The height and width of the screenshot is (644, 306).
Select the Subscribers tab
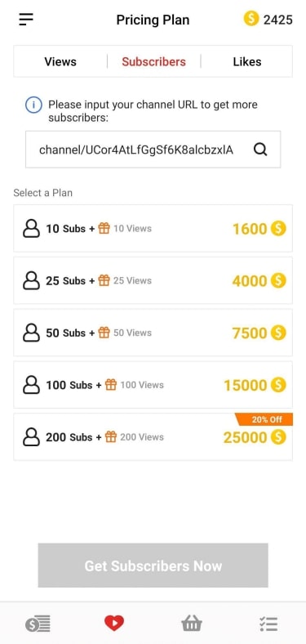[x=154, y=61]
